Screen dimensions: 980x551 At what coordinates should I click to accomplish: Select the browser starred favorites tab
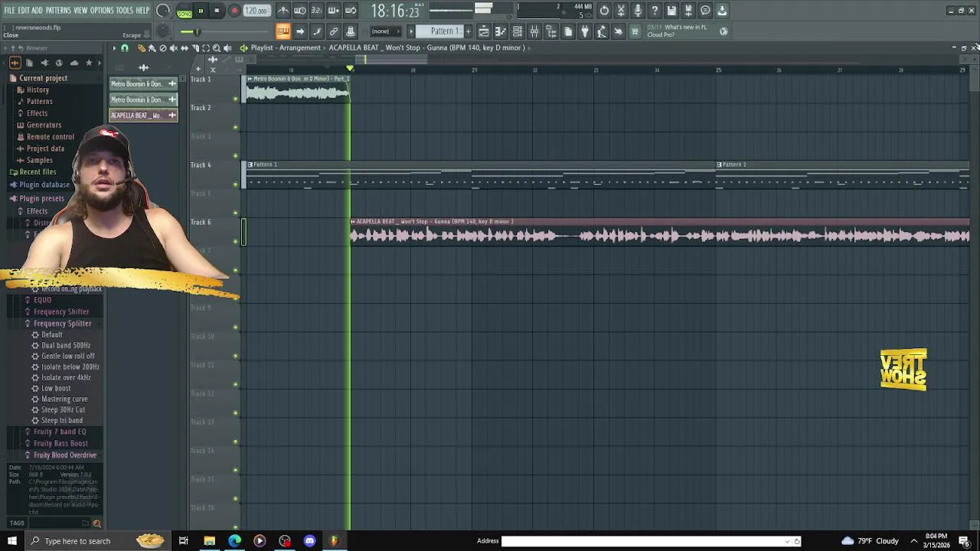89,63
